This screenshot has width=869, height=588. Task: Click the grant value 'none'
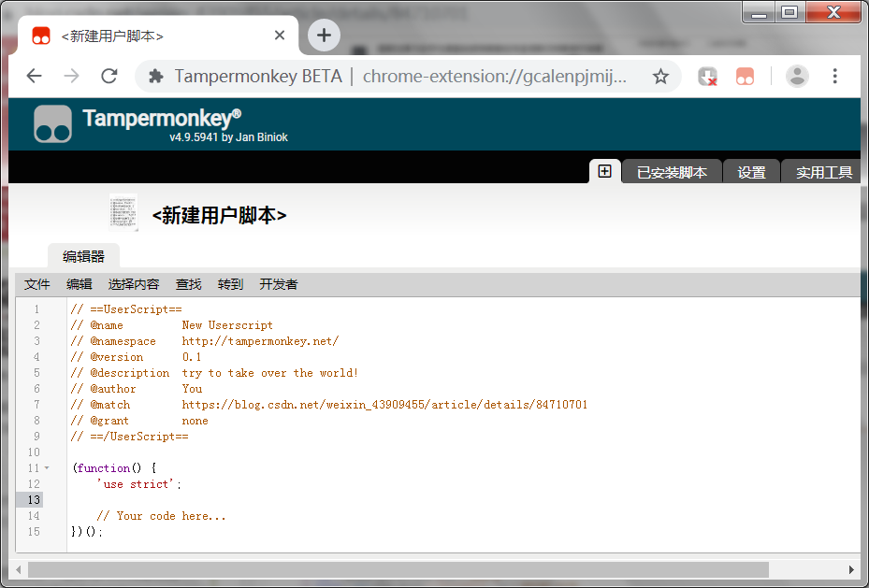point(196,421)
